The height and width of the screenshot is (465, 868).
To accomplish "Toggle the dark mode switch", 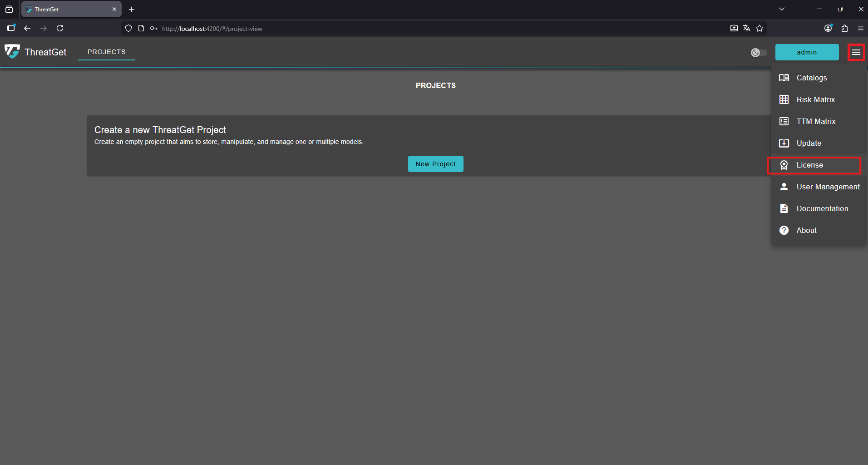I will click(759, 53).
